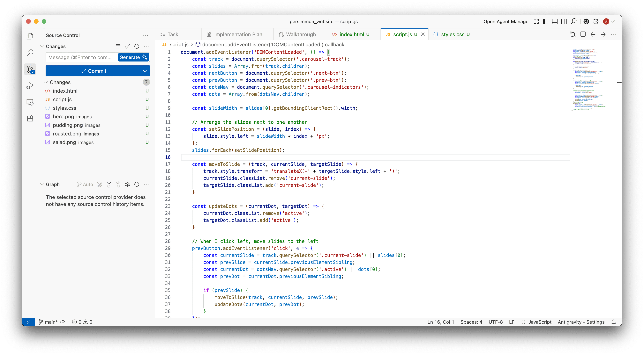Click the Graph fetch icon

pyautogui.click(x=109, y=184)
